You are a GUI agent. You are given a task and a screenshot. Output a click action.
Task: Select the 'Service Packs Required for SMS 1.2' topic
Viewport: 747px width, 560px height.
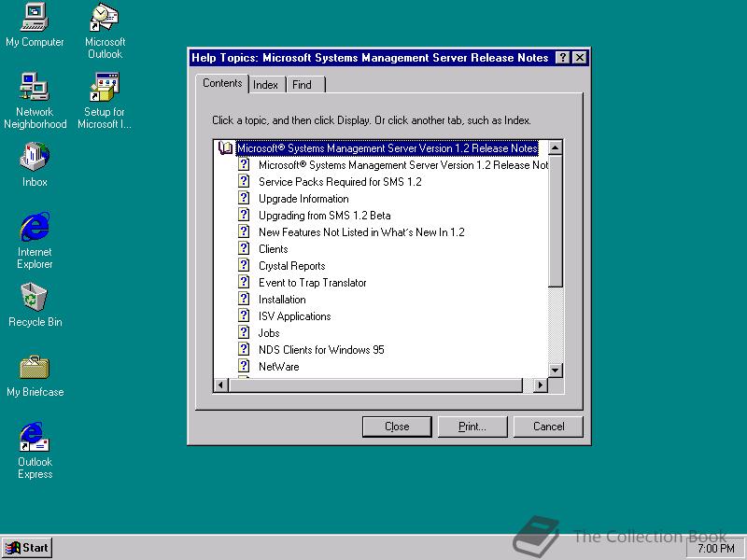click(340, 181)
